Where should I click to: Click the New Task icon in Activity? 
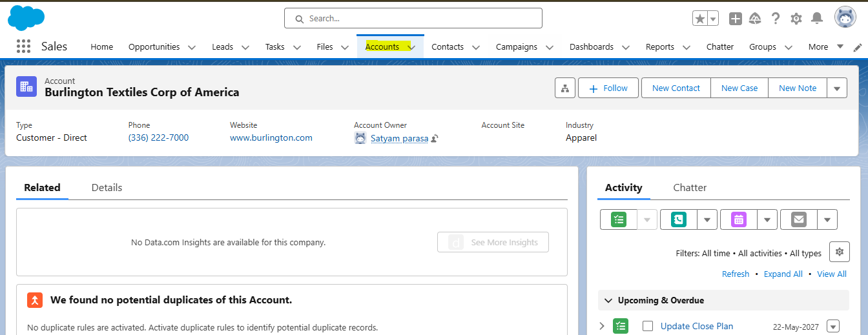coord(619,219)
